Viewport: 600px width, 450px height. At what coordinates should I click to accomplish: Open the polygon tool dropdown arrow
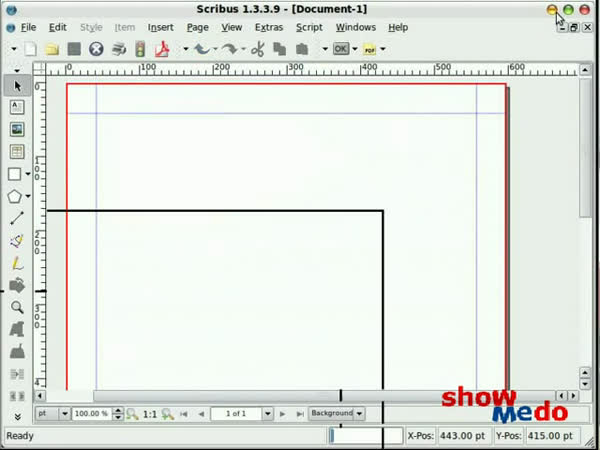28,196
